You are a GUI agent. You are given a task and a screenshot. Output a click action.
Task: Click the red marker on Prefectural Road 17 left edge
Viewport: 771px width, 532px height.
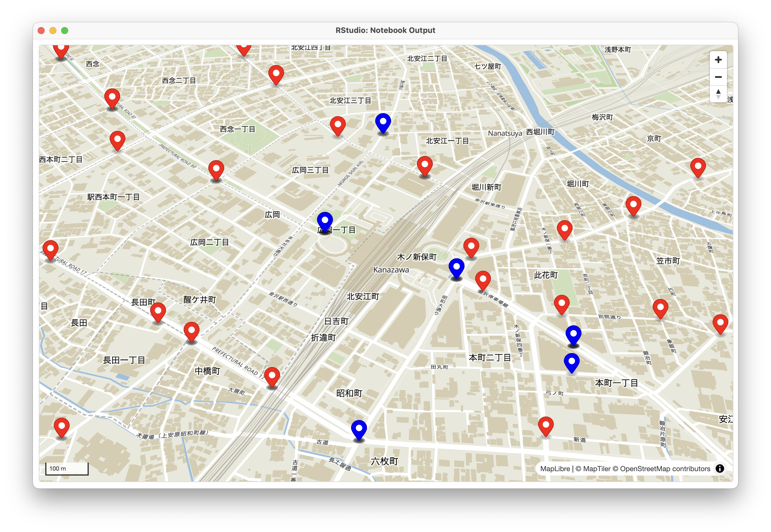point(50,250)
